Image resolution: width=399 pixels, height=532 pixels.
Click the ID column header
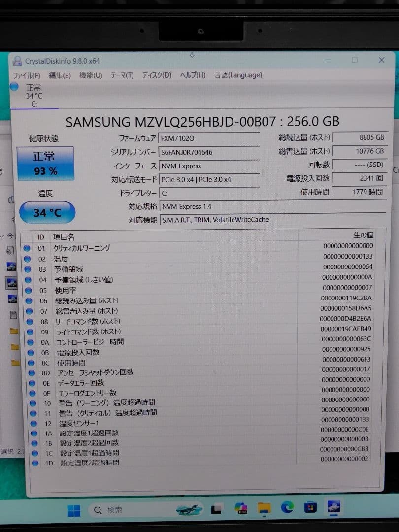41,237
